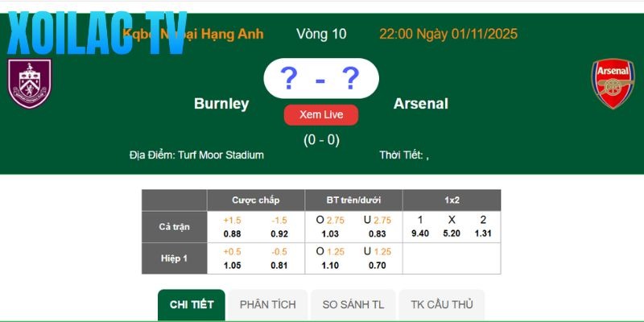Select full-match draw odds 5.20
Screen dimensions: 644x322
point(452,233)
